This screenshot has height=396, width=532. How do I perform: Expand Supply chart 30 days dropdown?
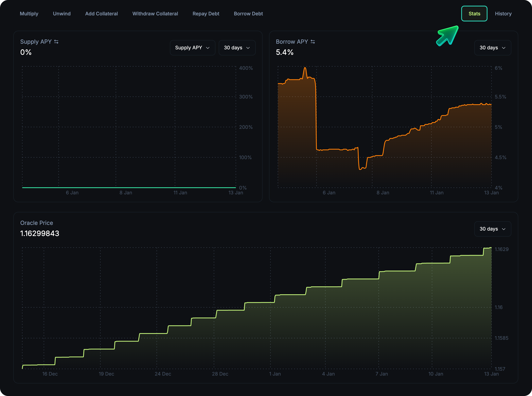click(237, 48)
